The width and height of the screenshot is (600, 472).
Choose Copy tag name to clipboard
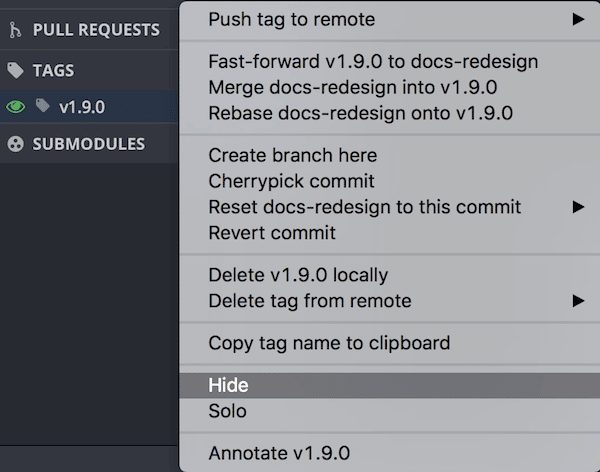click(329, 343)
